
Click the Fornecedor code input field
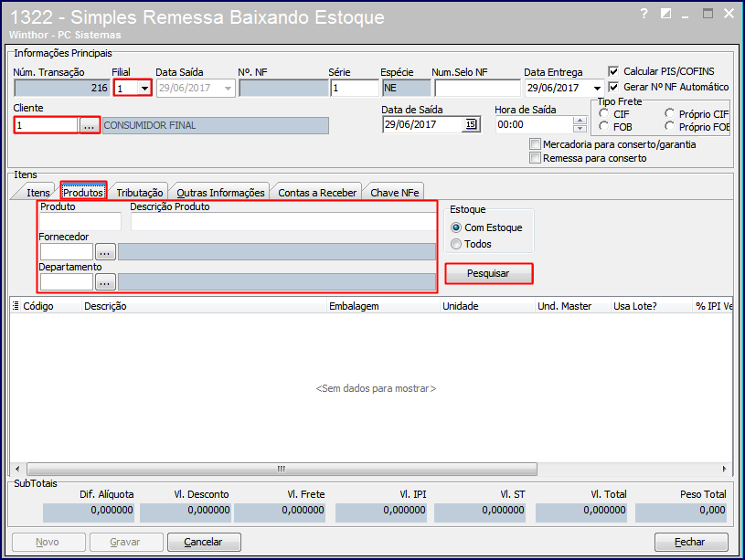[x=67, y=252]
